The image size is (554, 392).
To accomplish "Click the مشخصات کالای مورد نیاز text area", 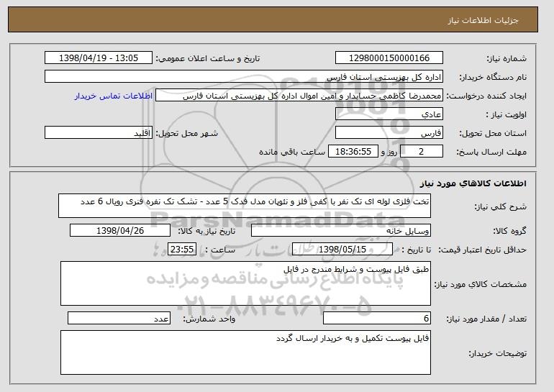I will 245,283.
